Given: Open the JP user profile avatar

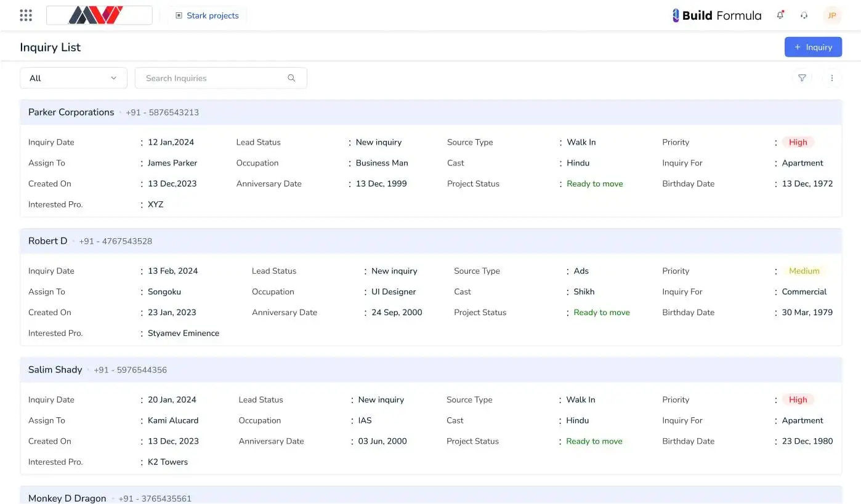Looking at the screenshot, I should 831,15.
